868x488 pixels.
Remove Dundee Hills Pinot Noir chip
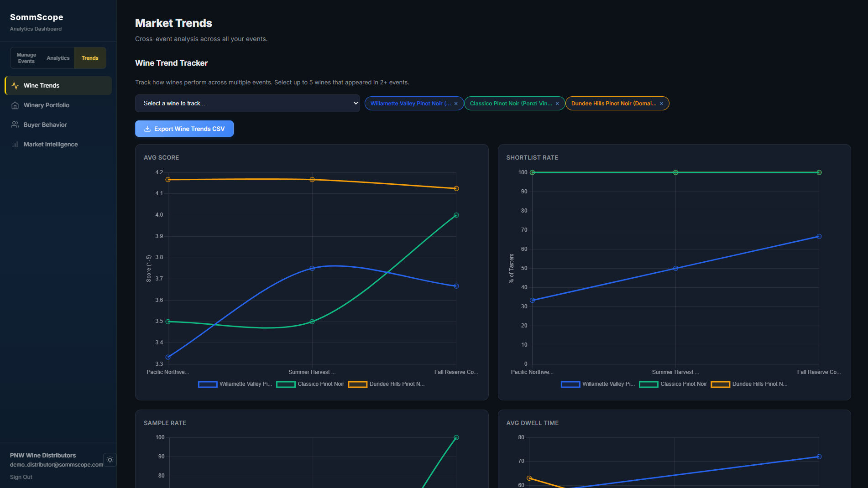(661, 104)
